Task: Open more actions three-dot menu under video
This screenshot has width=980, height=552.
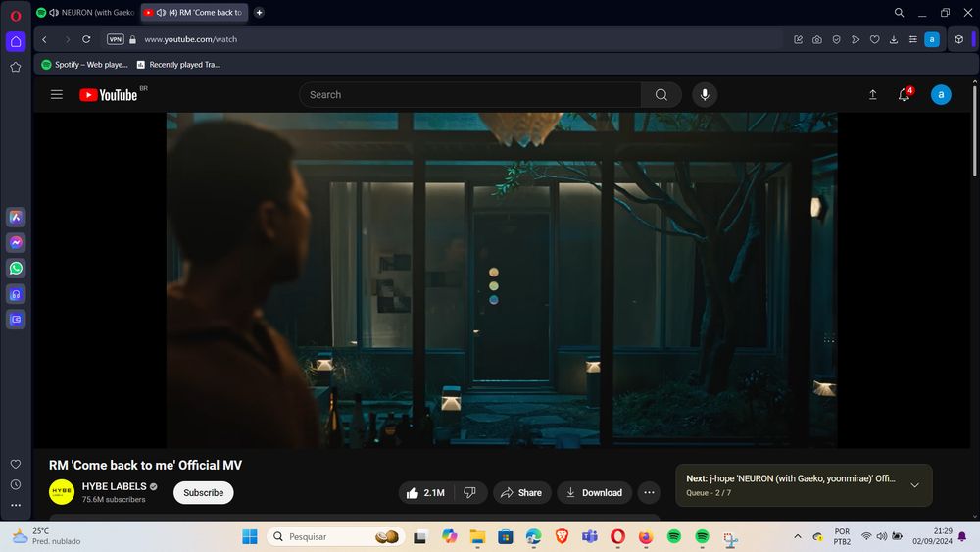Action: [649, 492]
